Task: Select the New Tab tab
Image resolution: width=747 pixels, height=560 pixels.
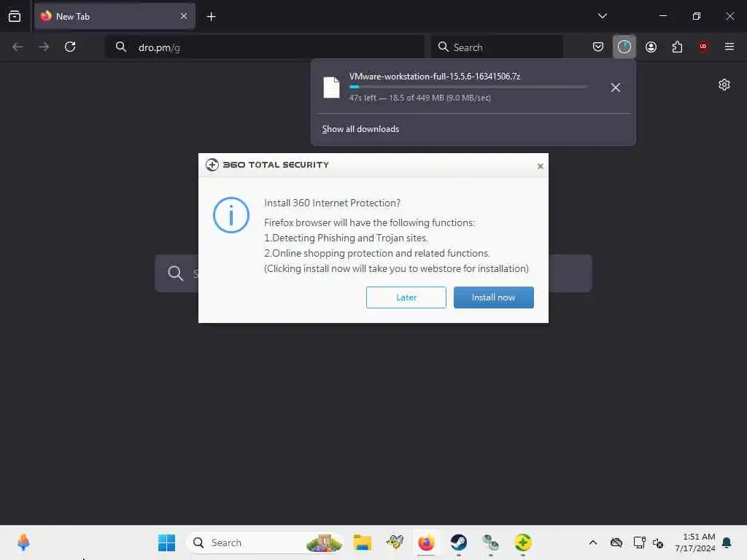Action: [x=115, y=16]
